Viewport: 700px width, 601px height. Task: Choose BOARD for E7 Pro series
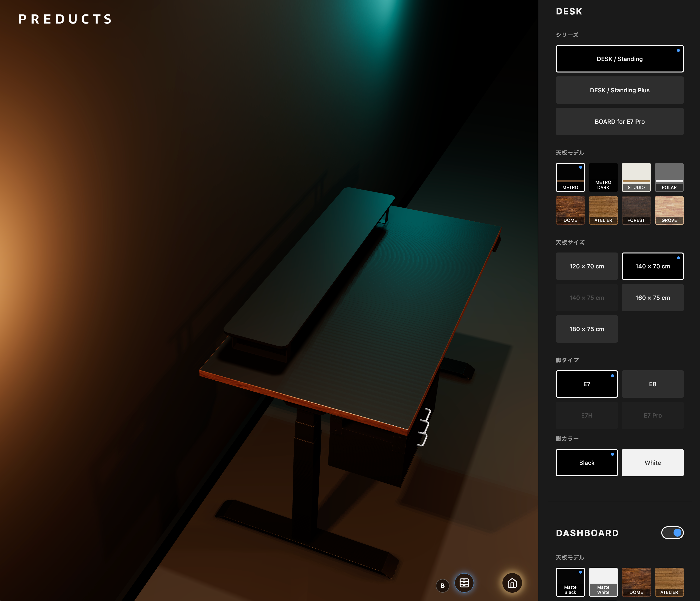coord(619,121)
